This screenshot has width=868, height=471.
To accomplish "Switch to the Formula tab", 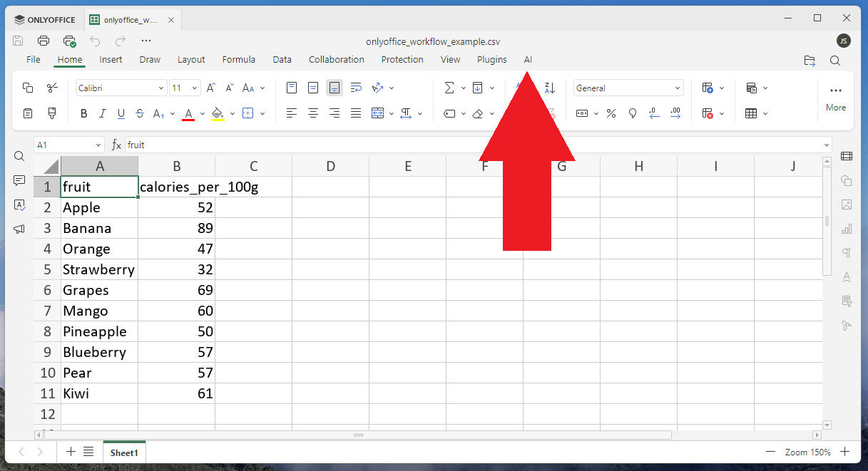I will (x=238, y=60).
